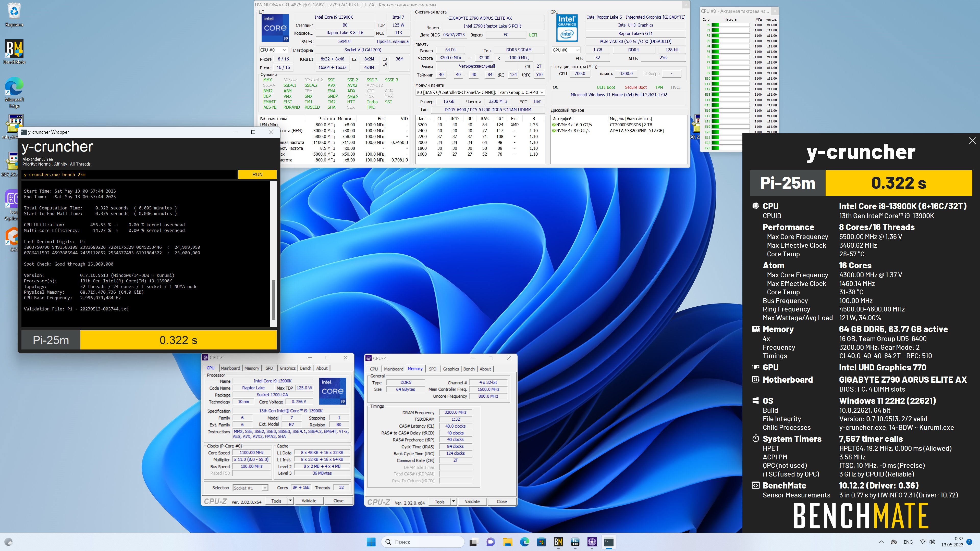Switch to CPU tab in right CPU-Z
The height and width of the screenshot is (551, 980).
(374, 369)
